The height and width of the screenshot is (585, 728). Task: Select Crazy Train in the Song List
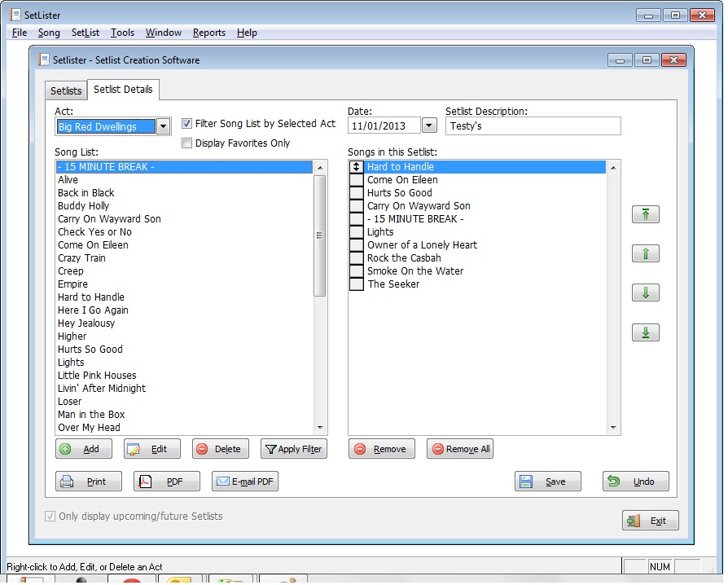(81, 258)
